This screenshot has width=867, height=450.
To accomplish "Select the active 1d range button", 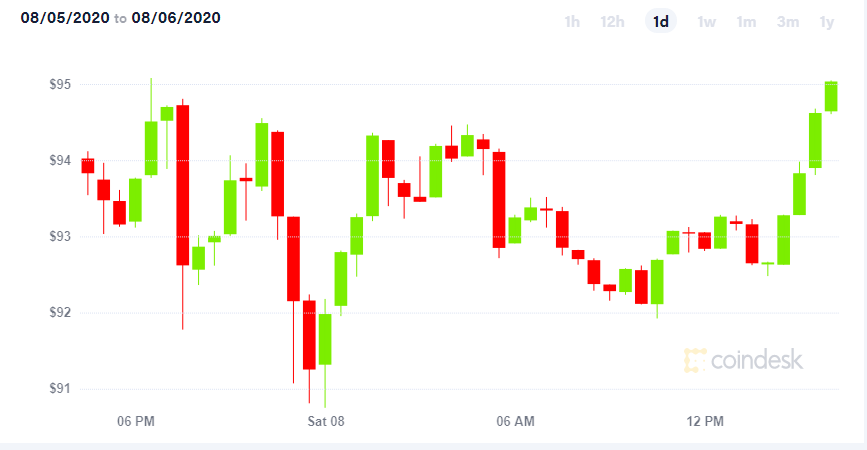I will (661, 22).
